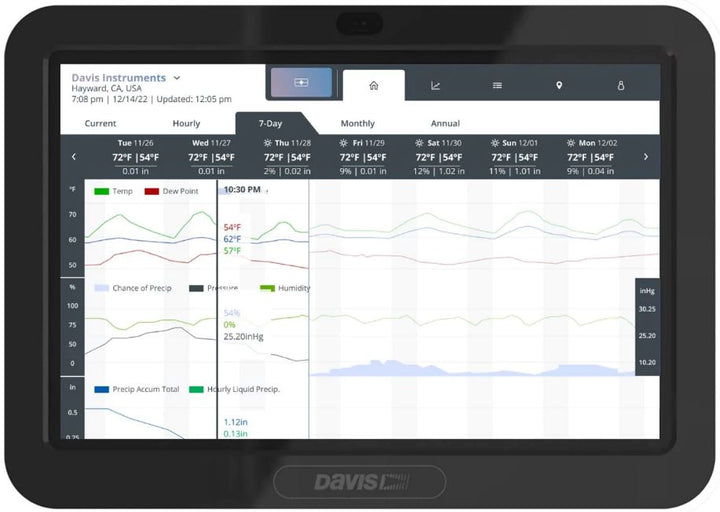720x512 pixels.
Task: Switch to the Monthly tab
Action: 357,124
